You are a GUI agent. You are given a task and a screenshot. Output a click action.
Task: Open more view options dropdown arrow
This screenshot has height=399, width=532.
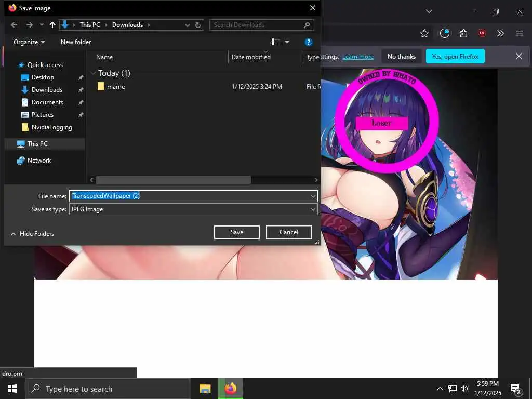tap(287, 42)
